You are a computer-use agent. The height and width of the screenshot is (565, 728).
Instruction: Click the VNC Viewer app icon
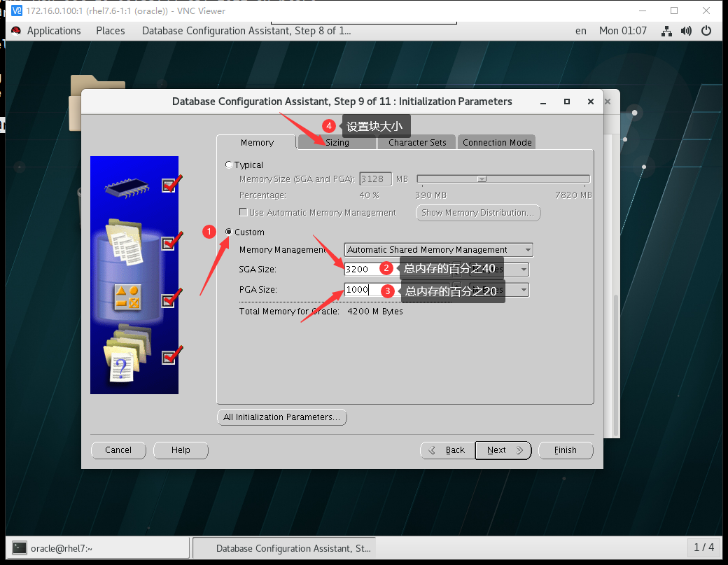click(x=16, y=11)
